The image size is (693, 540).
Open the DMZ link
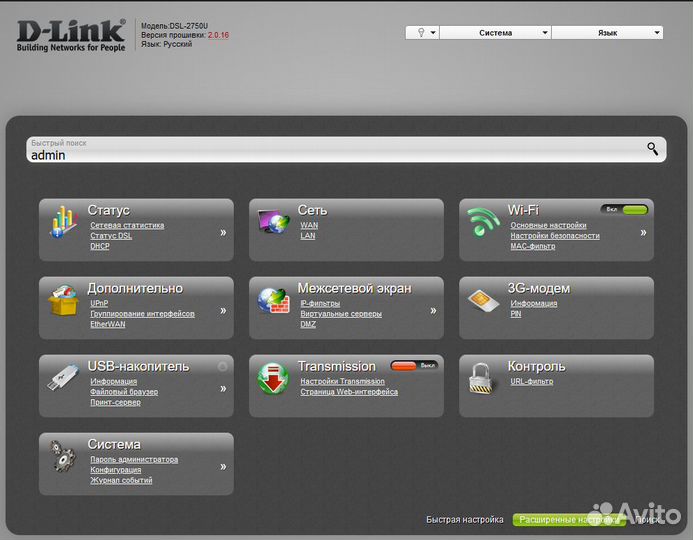pyautogui.click(x=308, y=324)
